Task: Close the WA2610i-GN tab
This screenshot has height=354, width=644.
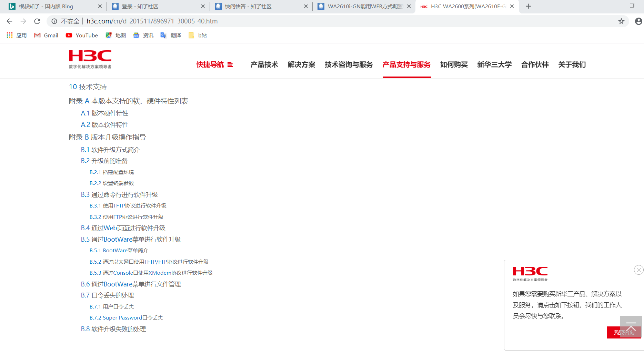Action: [409, 6]
